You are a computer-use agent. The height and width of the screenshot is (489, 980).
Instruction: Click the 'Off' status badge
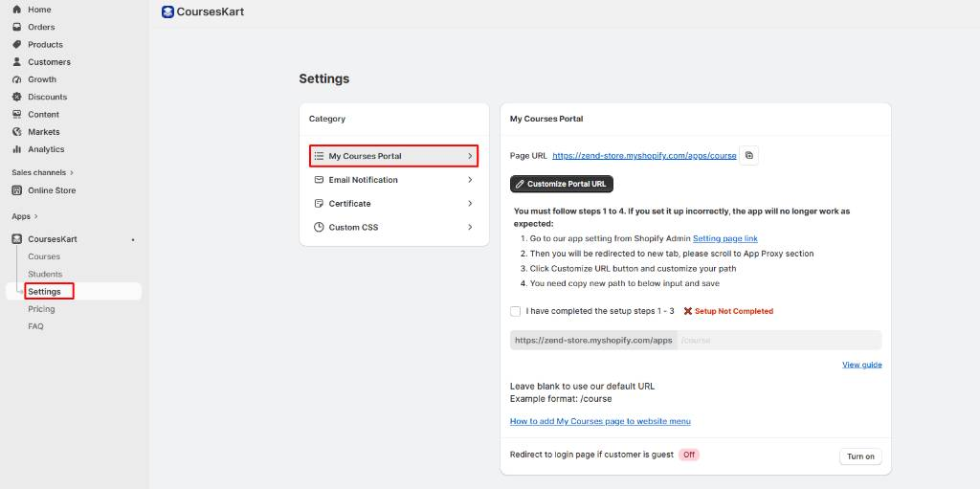pyautogui.click(x=689, y=455)
